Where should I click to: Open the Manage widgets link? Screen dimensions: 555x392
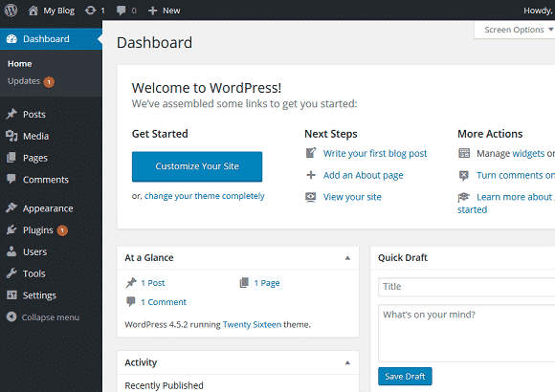(x=528, y=153)
